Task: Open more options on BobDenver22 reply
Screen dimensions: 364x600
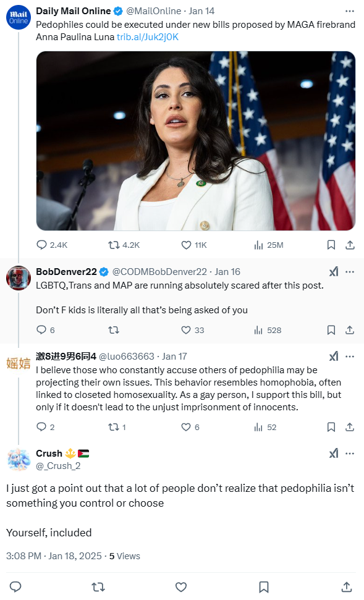Action: 350,272
